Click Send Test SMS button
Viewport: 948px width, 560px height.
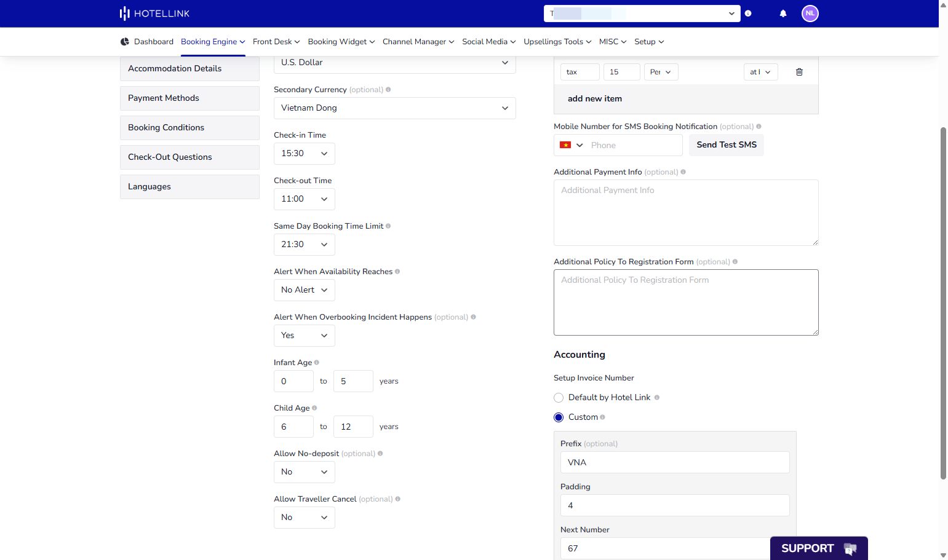click(727, 145)
